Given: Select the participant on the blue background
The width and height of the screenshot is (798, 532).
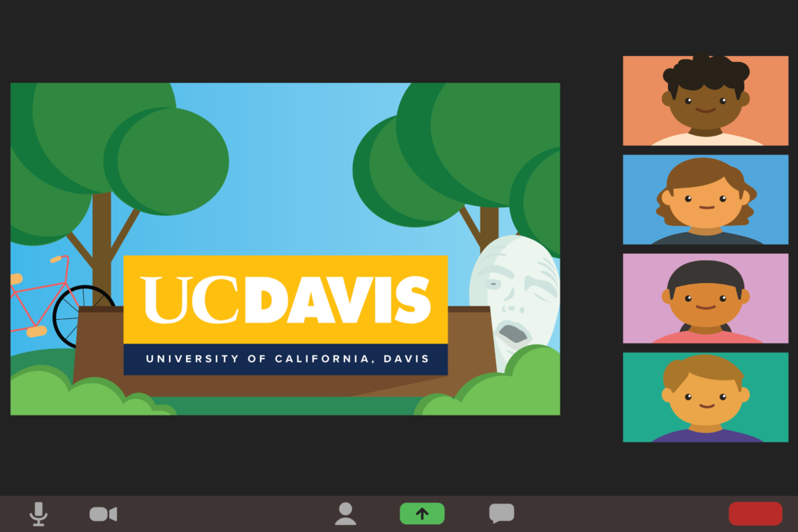Looking at the screenshot, I should tap(705, 199).
